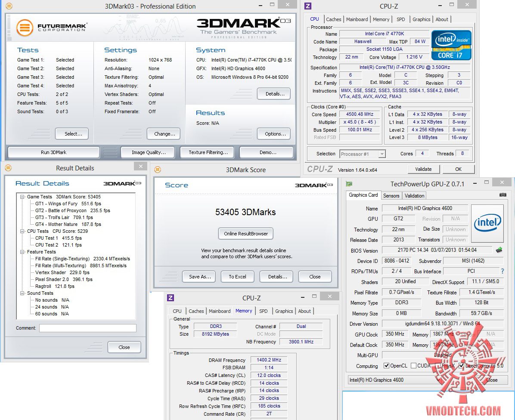Click GPU-Z Driver Version value field
The image size is (515, 420).
442,324
